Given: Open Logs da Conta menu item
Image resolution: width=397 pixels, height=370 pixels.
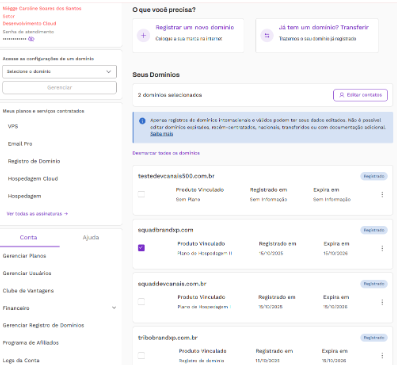Looking at the screenshot, I should click(x=21, y=360).
